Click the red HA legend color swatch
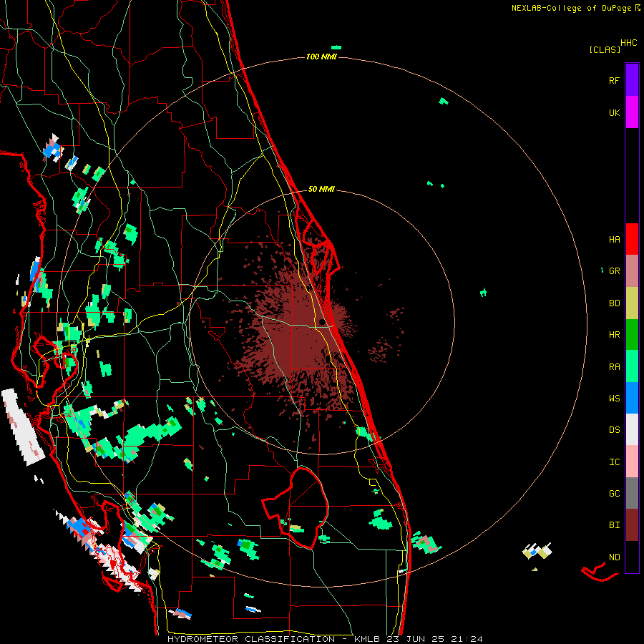This screenshot has width=644, height=644. pos(632,239)
